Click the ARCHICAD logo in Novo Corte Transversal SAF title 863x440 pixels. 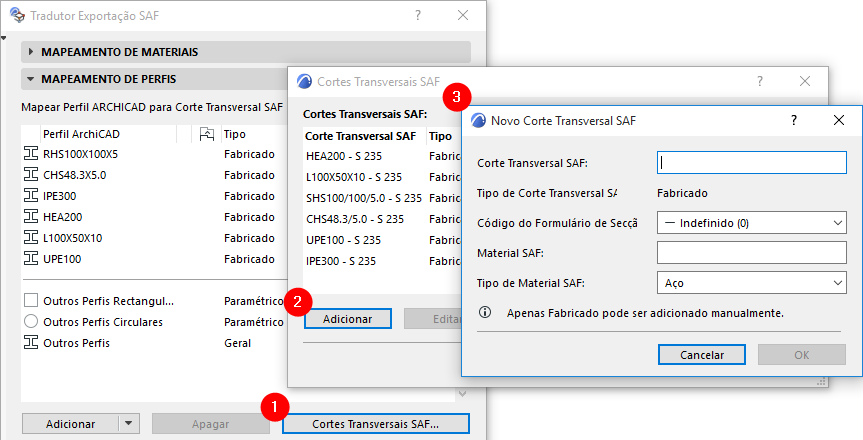(x=478, y=120)
